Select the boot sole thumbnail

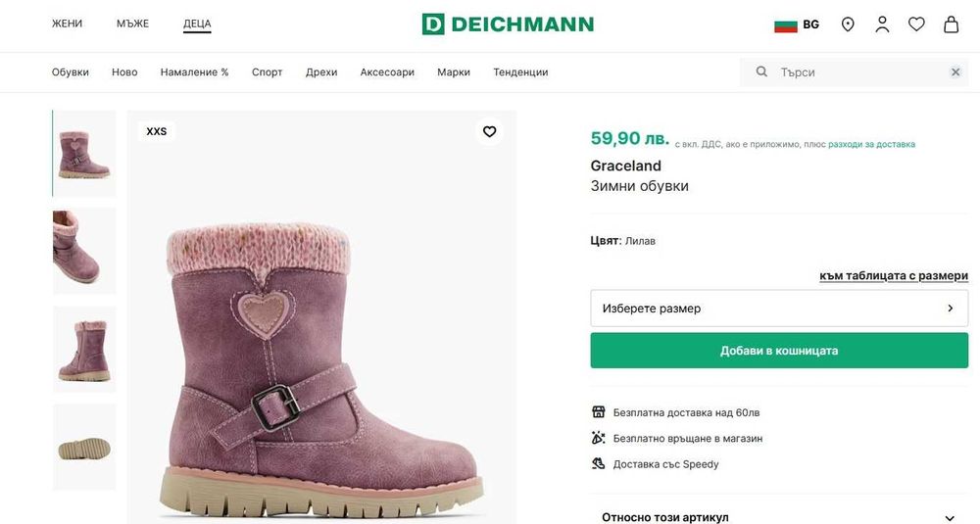(84, 447)
